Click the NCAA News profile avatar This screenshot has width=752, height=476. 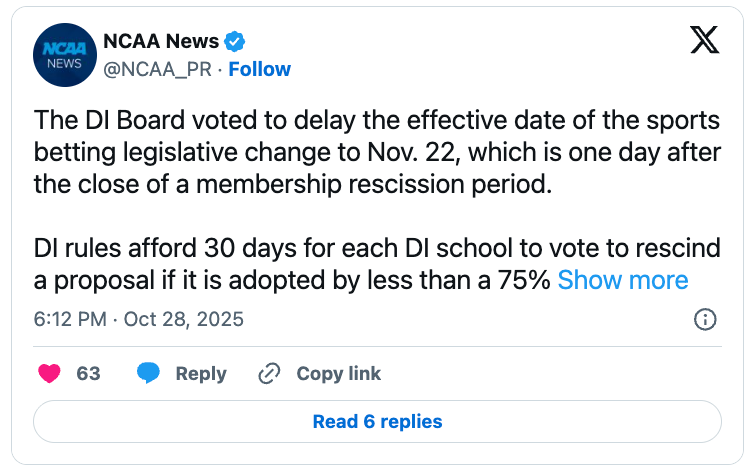pyautogui.click(x=65, y=55)
